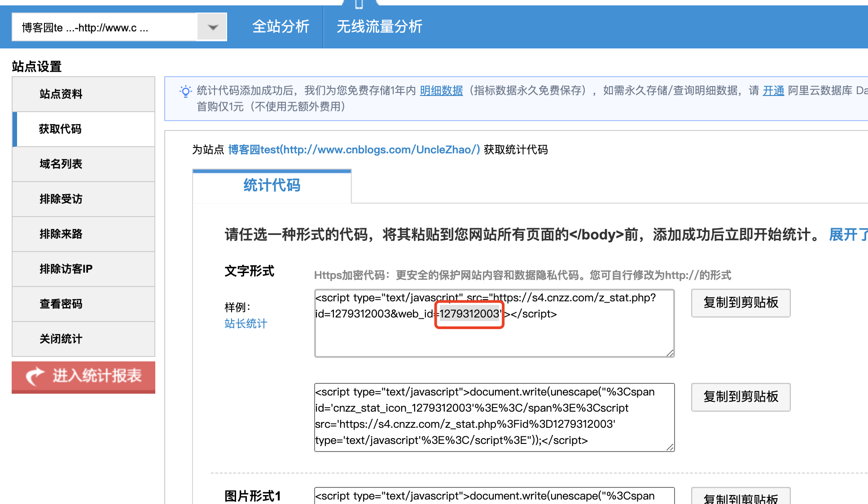Copy the 图片形式1 code to clipboard
Viewport: 868px width, 504px height.
click(741, 496)
